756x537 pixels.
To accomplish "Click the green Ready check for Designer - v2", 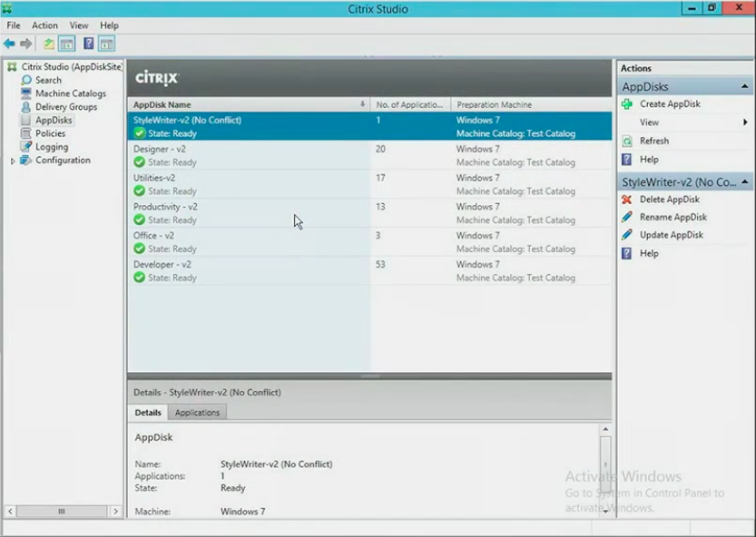I will click(x=140, y=162).
